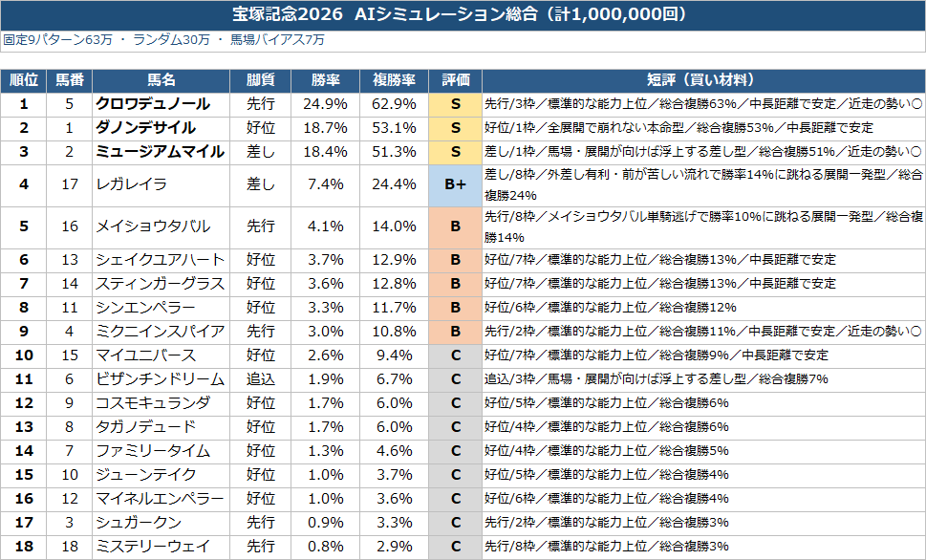
Task: Select horse name スティンガーグラス
Action: [160, 284]
